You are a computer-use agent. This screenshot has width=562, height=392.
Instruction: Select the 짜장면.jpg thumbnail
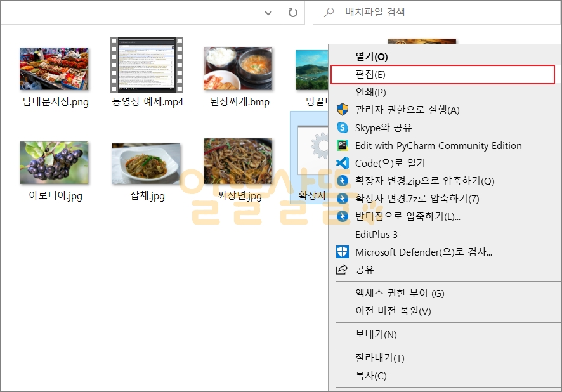pos(238,161)
